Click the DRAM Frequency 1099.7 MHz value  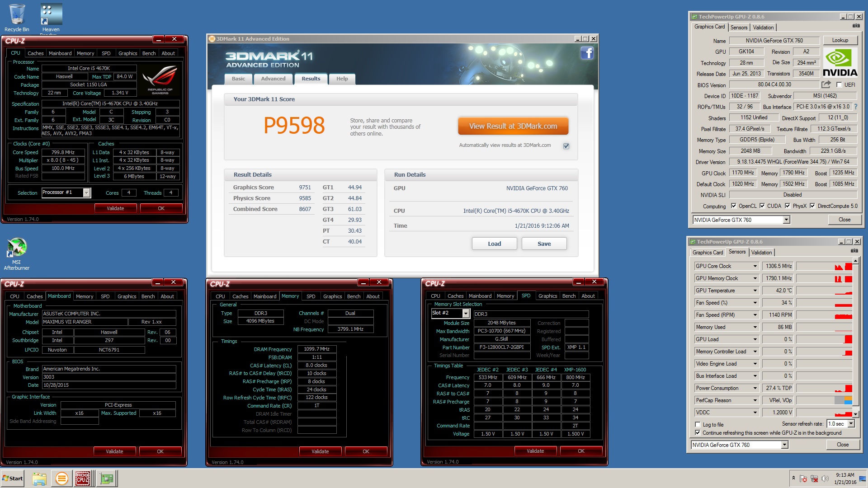(316, 349)
